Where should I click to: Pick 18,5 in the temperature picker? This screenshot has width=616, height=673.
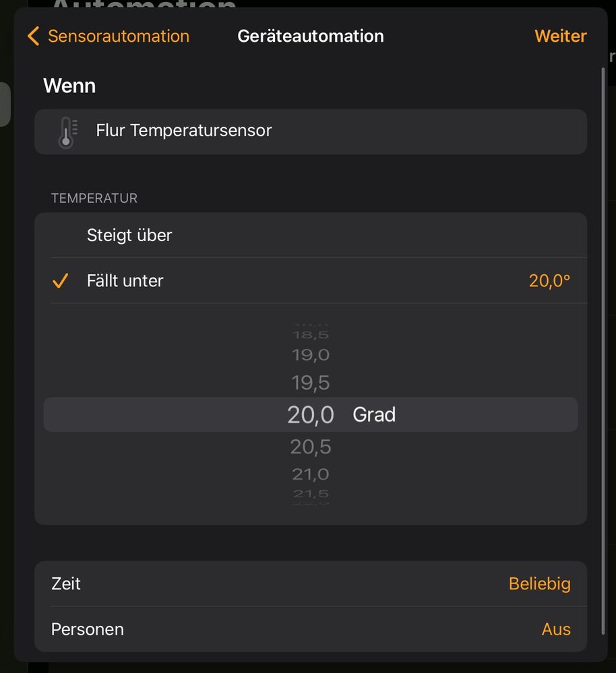311,334
